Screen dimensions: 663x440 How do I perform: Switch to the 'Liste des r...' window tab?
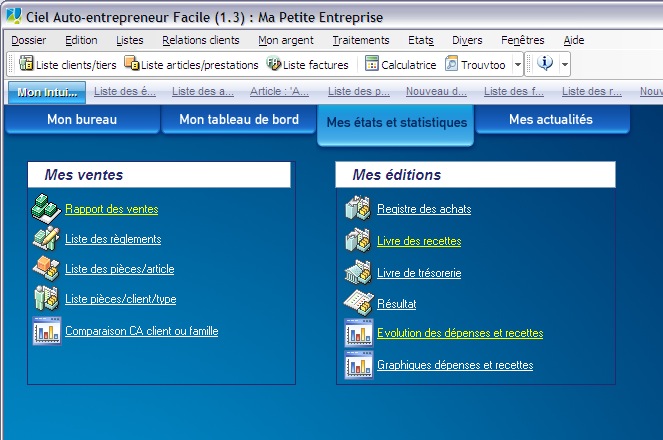click(x=592, y=91)
